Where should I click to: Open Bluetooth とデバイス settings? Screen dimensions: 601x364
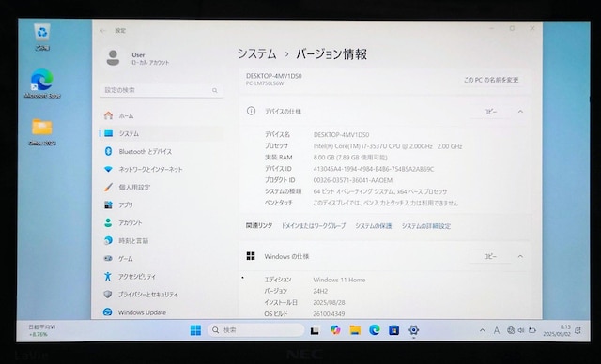tap(161, 152)
